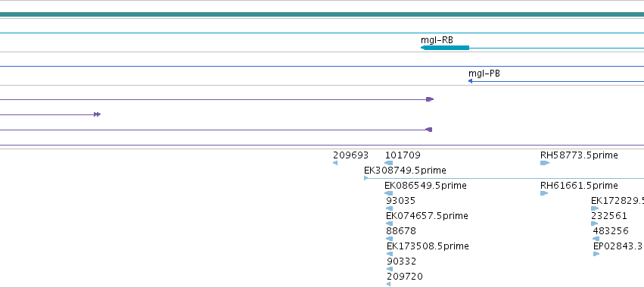Select the 90332 EST label
644x288 pixels.
tap(402, 261)
